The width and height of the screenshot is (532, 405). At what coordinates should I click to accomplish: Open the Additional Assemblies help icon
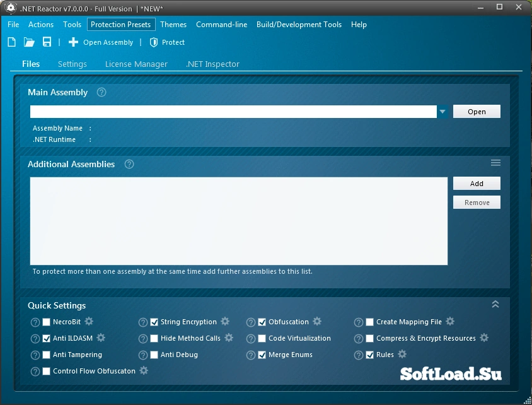pos(129,164)
